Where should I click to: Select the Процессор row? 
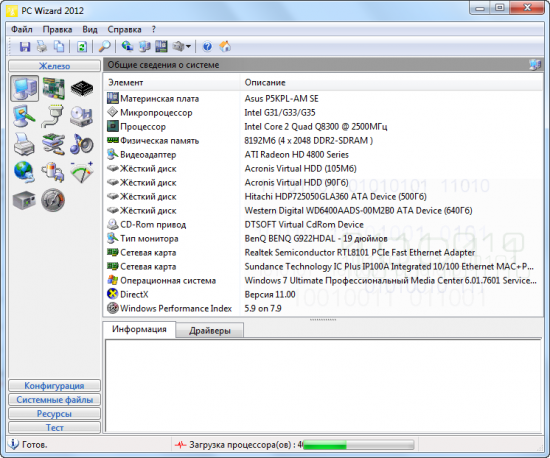click(x=323, y=127)
